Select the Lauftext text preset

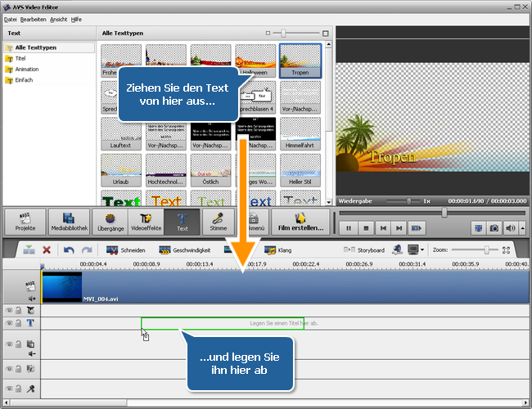point(121,133)
